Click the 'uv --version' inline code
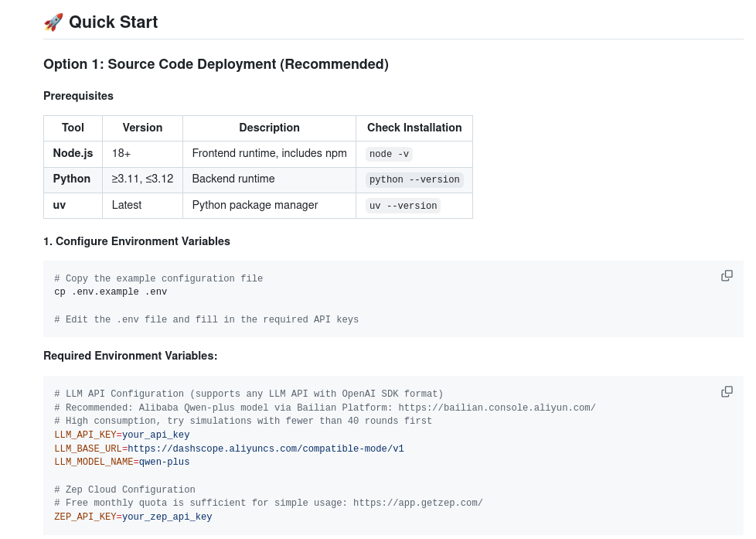756x539 pixels. (403, 206)
